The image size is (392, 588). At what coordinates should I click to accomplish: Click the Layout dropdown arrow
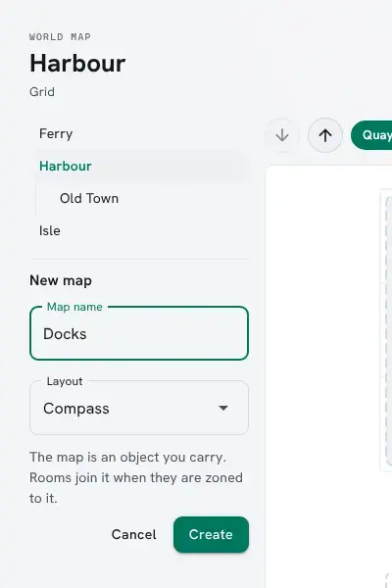[x=223, y=408]
